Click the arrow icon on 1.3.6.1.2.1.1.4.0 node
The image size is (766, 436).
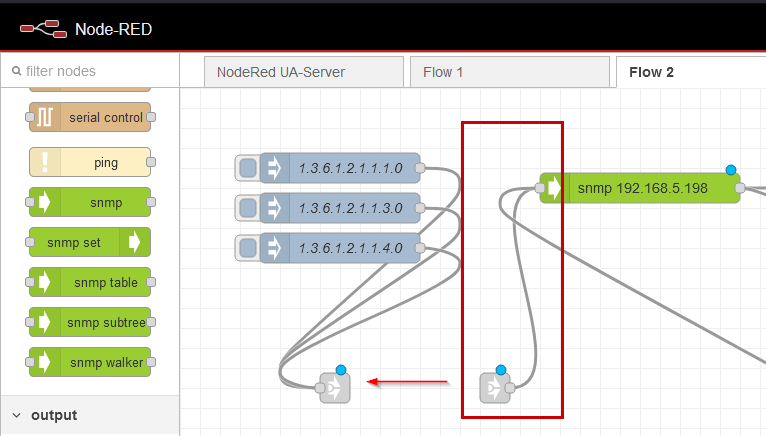[x=275, y=248]
